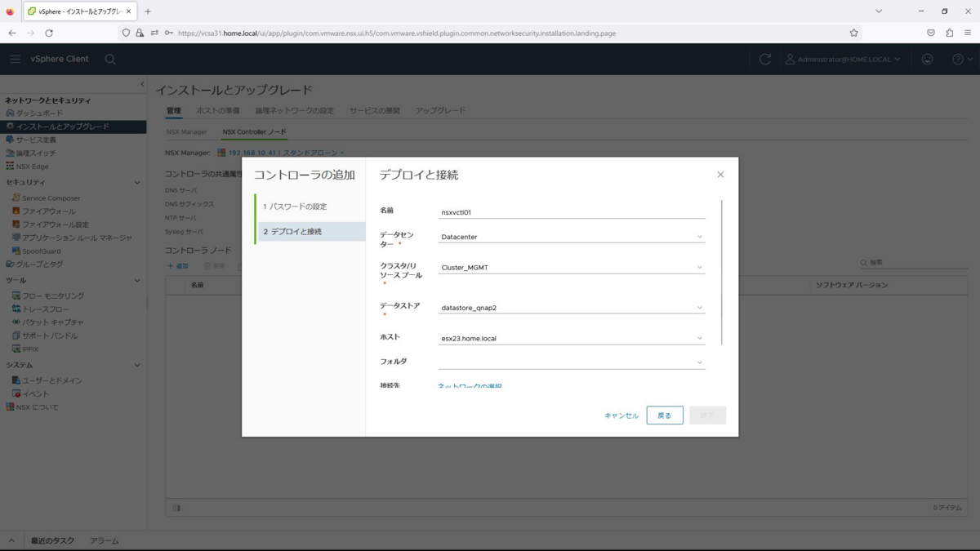Click the 追加 button above the controller table

(x=178, y=266)
